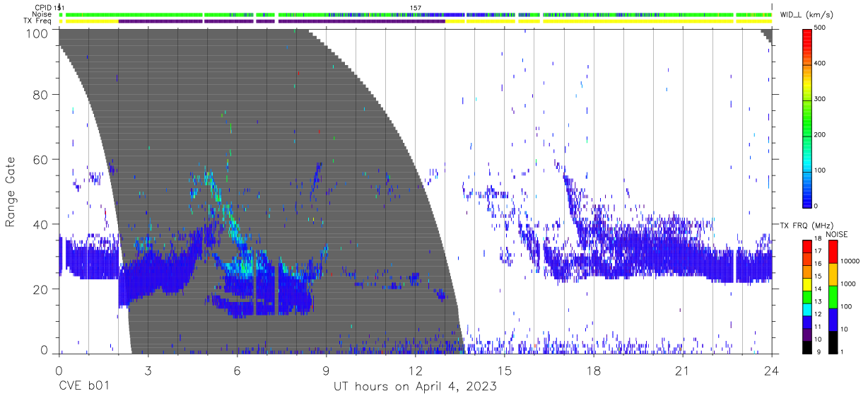
Task: Click the black bottom segment of NOISE bar
Action: (832, 342)
